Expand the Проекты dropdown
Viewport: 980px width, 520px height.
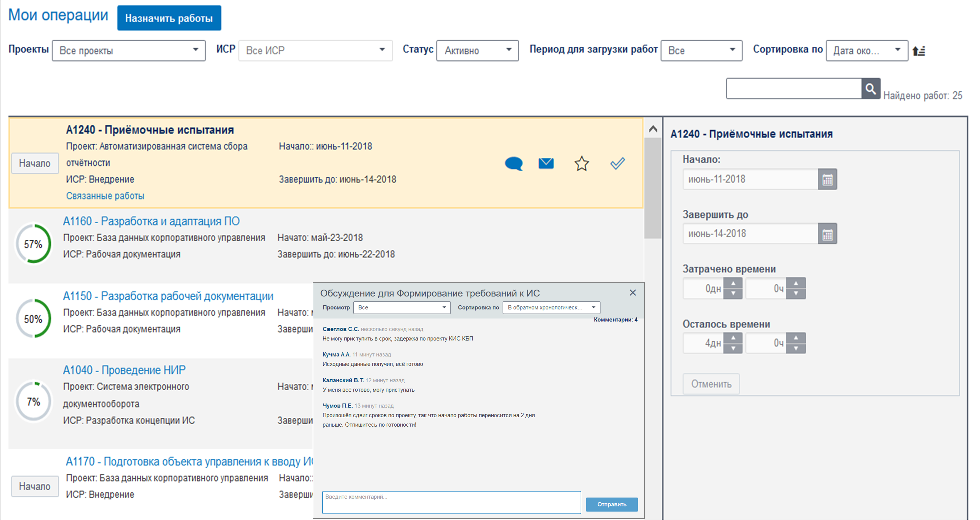128,51
